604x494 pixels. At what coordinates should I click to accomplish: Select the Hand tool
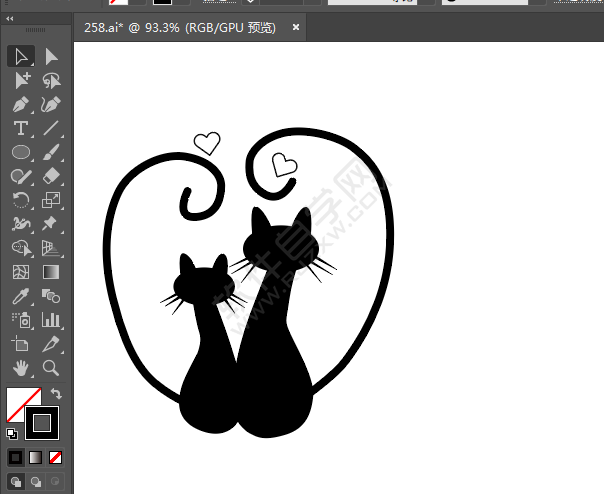[21, 368]
